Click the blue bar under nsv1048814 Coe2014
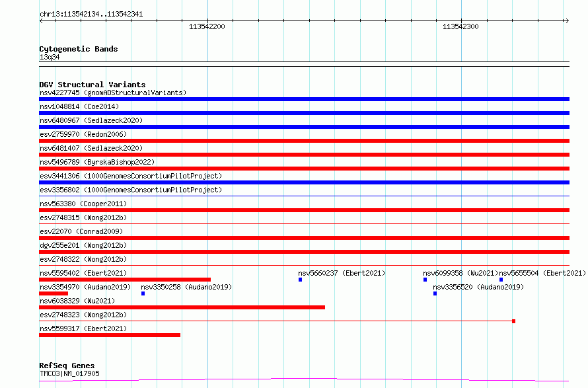Image resolution: width=588 pixels, height=388 pixels. click(304, 113)
